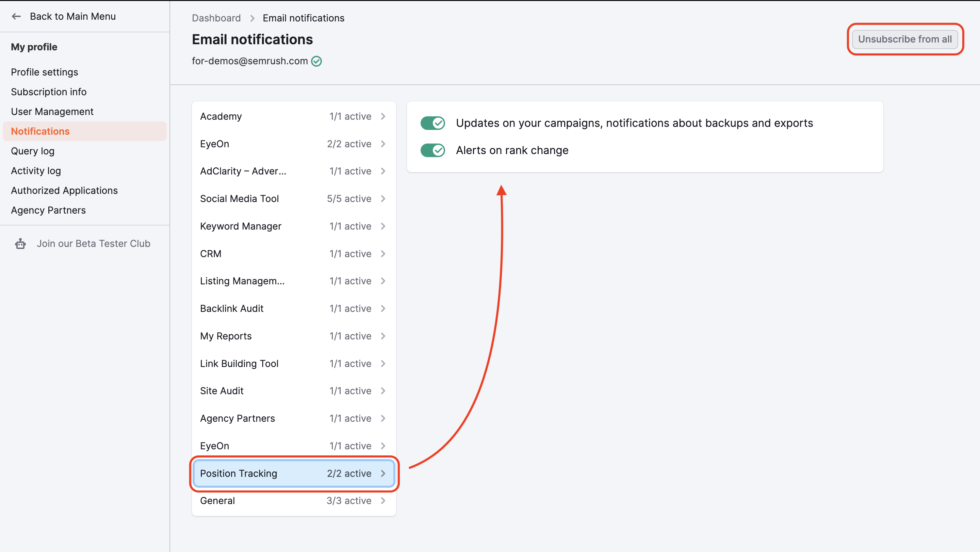The width and height of the screenshot is (980, 552).
Task: Expand the EyeOn 2/2 active chevron
Action: [x=383, y=144]
